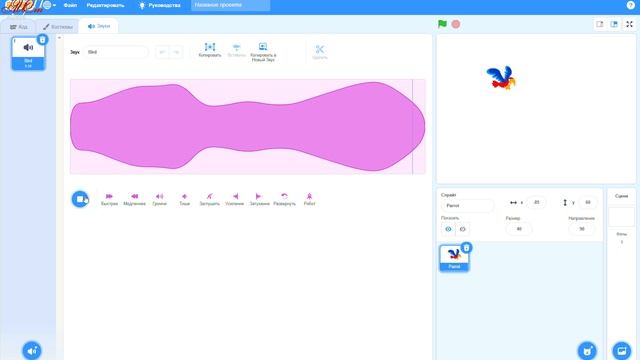
Task: Click the sprite direction (Направление) field
Action: (x=582, y=229)
